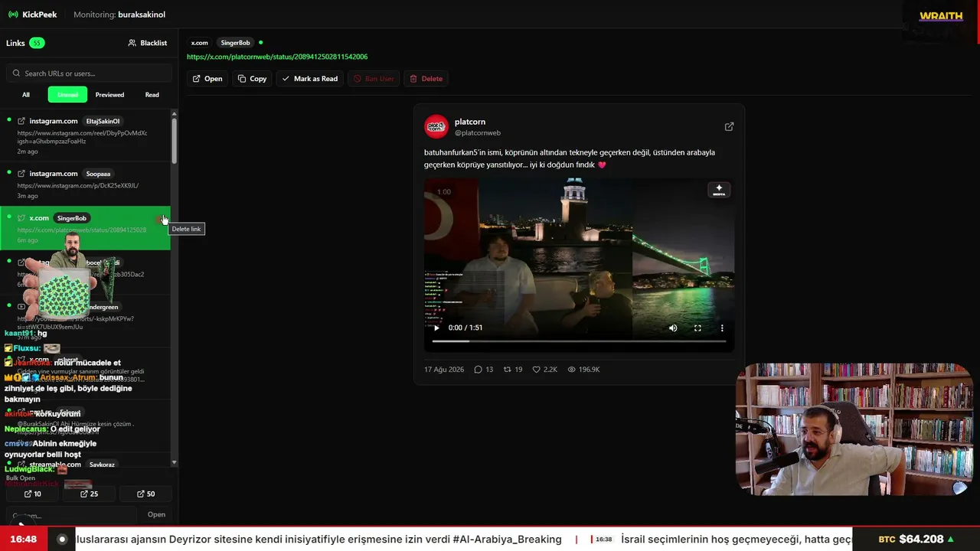980x551 pixels.
Task: Click the platcorn account name
Action: [470, 122]
